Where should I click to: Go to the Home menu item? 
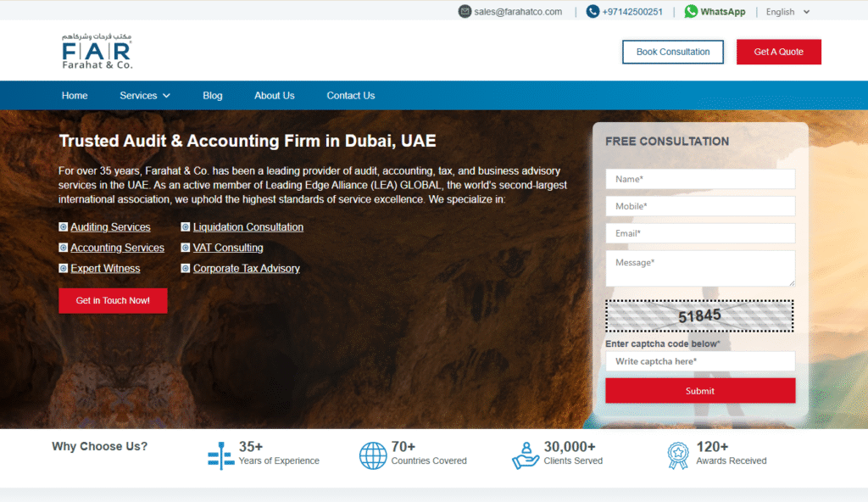(x=75, y=95)
